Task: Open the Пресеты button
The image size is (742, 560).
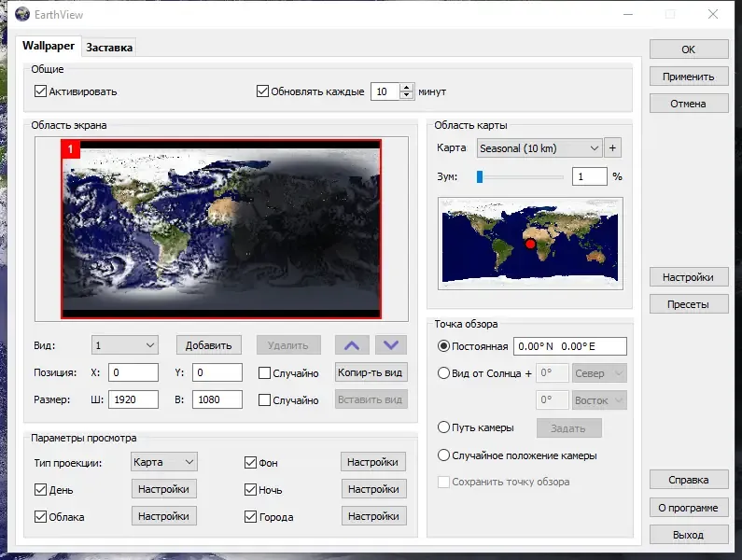Action: [x=688, y=304]
